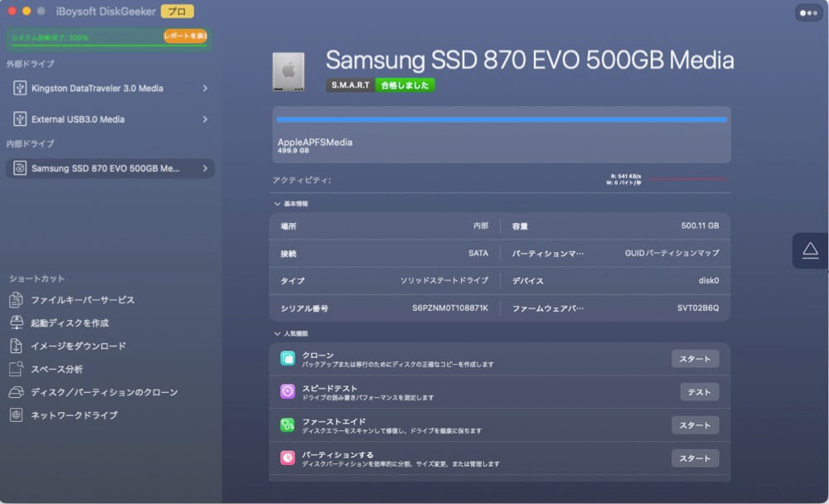Click the プロ badge next to app name

177,11
